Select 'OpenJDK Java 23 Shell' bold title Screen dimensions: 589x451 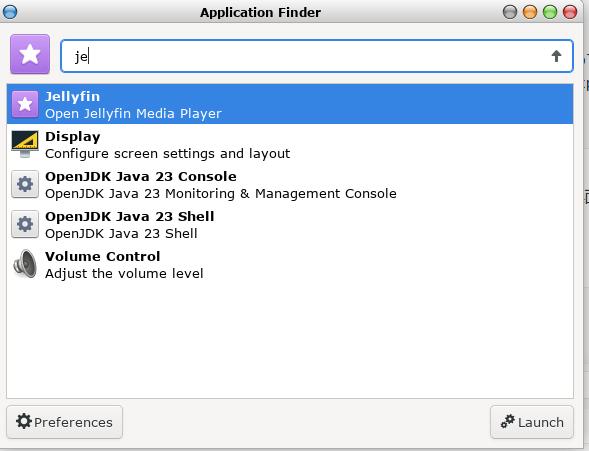[x=130, y=217]
